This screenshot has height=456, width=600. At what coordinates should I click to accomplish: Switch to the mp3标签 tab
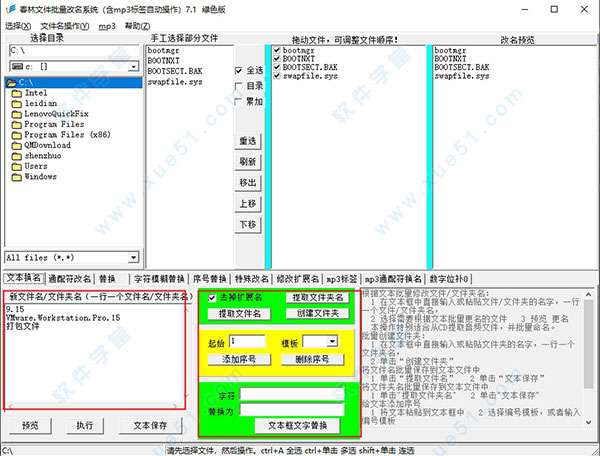pyautogui.click(x=341, y=279)
